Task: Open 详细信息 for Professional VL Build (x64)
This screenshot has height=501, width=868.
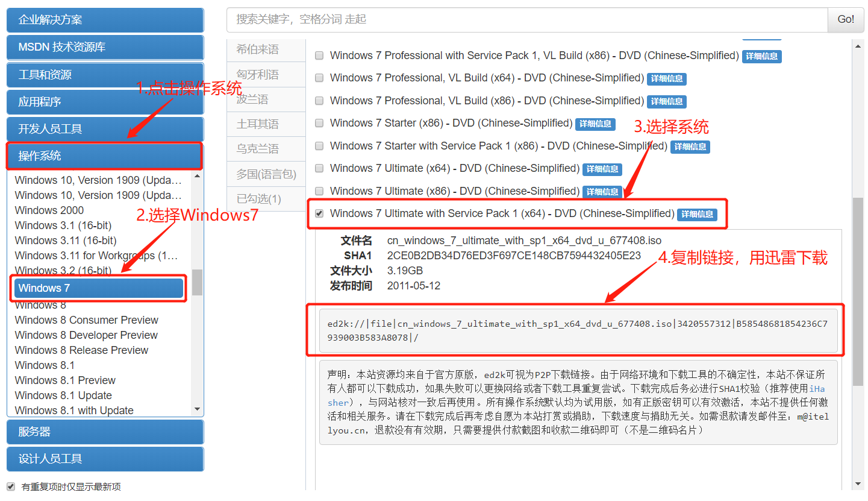Action: tap(667, 78)
